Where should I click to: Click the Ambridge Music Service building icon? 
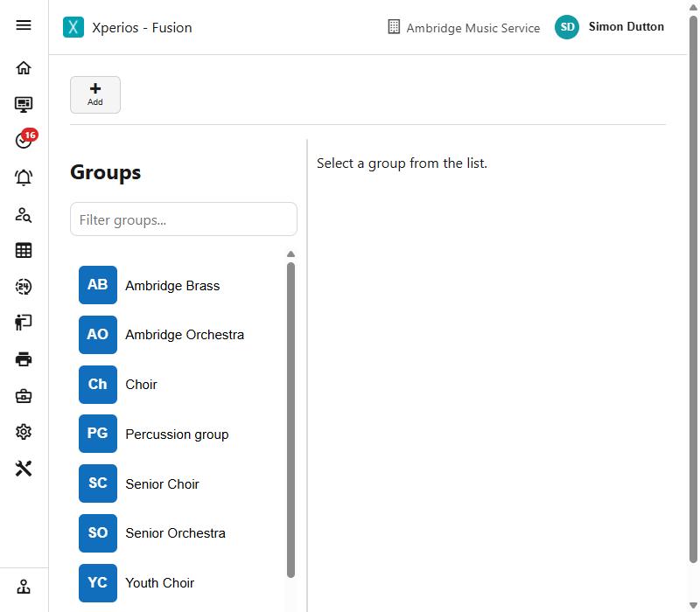(x=394, y=27)
